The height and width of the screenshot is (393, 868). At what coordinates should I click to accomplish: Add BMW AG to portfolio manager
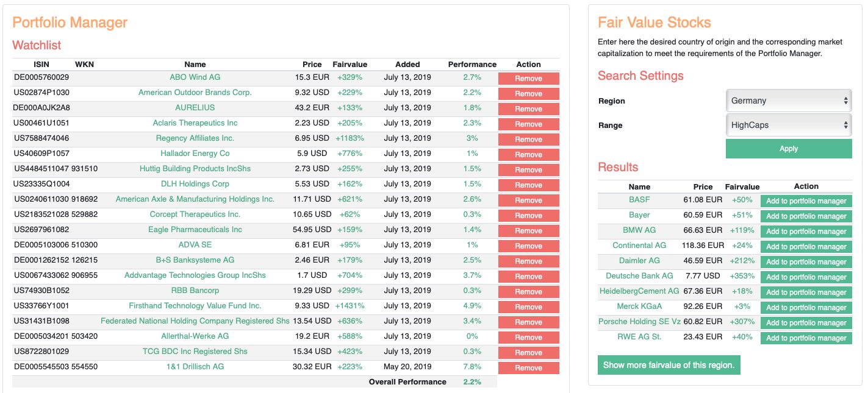click(806, 232)
